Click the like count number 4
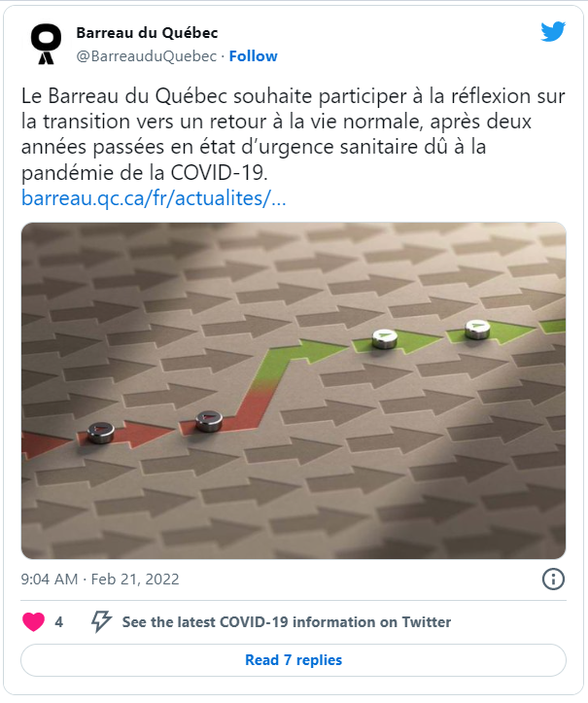The width and height of the screenshot is (588, 703). [x=58, y=622]
